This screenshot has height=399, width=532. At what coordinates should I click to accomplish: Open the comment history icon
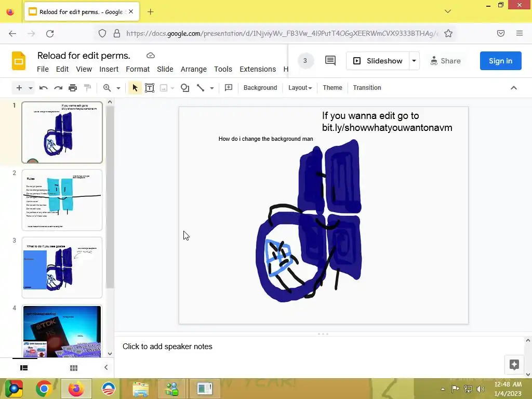pyautogui.click(x=330, y=61)
